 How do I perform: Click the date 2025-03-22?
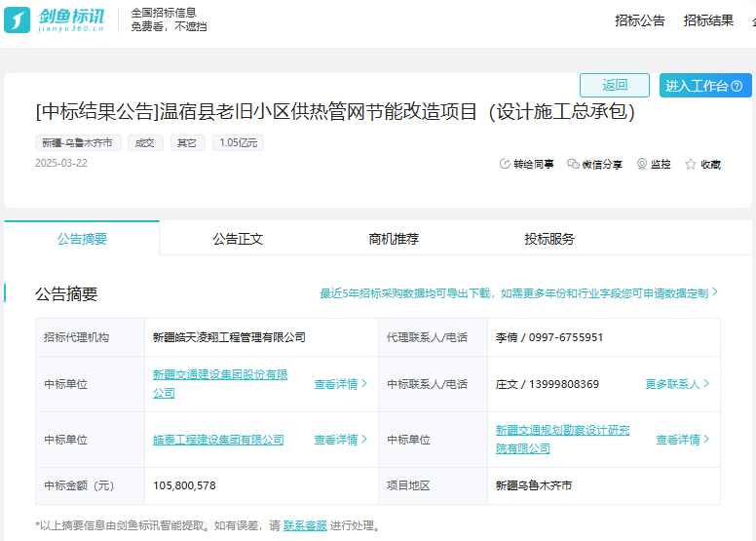point(61,163)
